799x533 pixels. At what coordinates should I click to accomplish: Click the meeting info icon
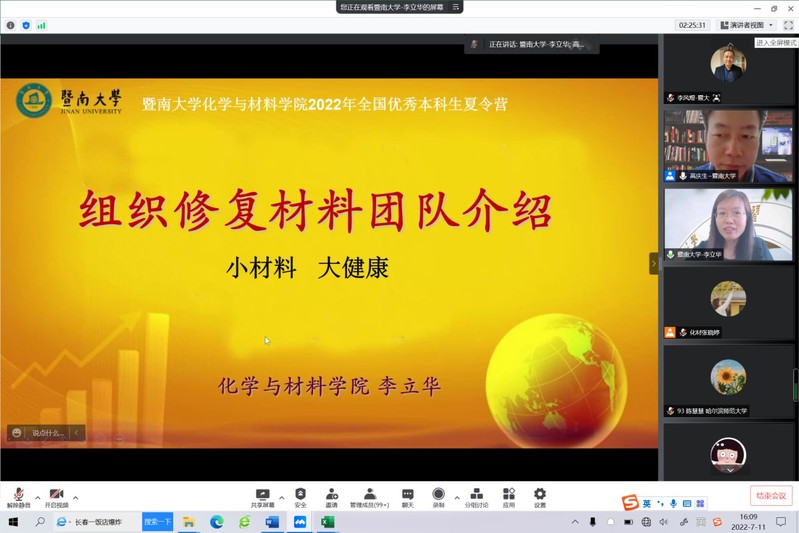pos(10,25)
